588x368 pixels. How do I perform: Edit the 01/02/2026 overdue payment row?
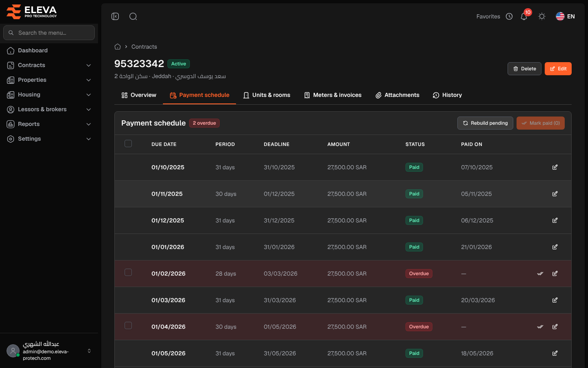555,274
